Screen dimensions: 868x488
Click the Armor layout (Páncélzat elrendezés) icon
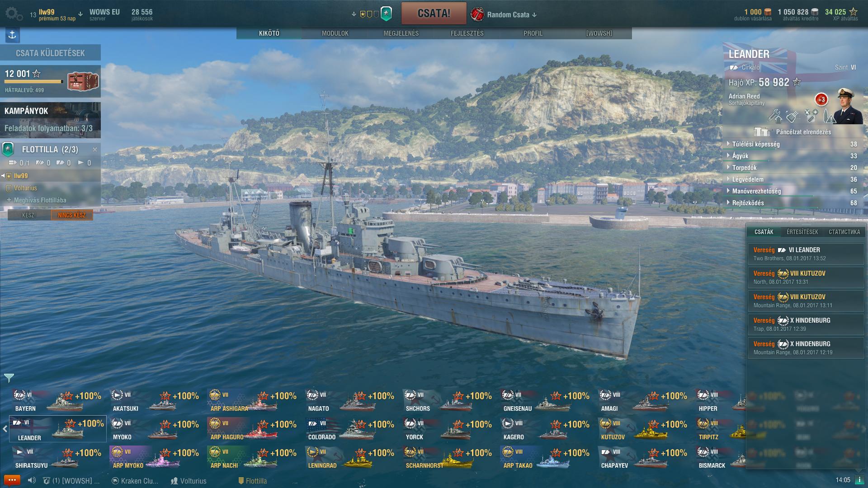(x=763, y=132)
